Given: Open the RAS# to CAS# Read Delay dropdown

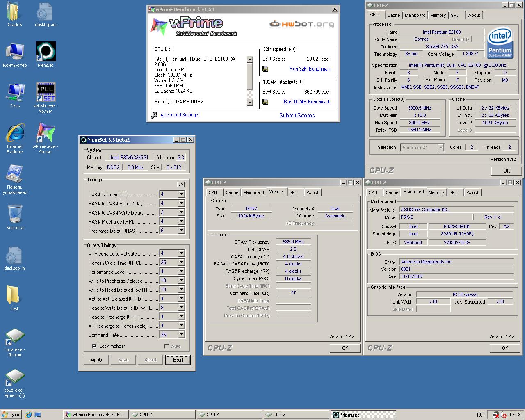Looking at the screenshot, I should point(181,203).
